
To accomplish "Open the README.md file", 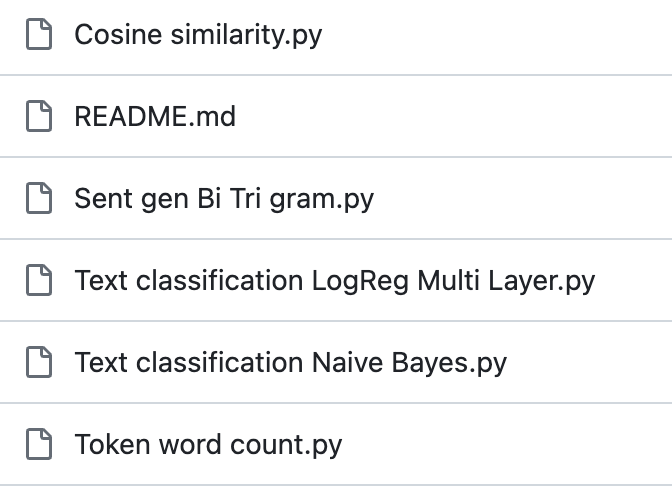I will 155,117.
